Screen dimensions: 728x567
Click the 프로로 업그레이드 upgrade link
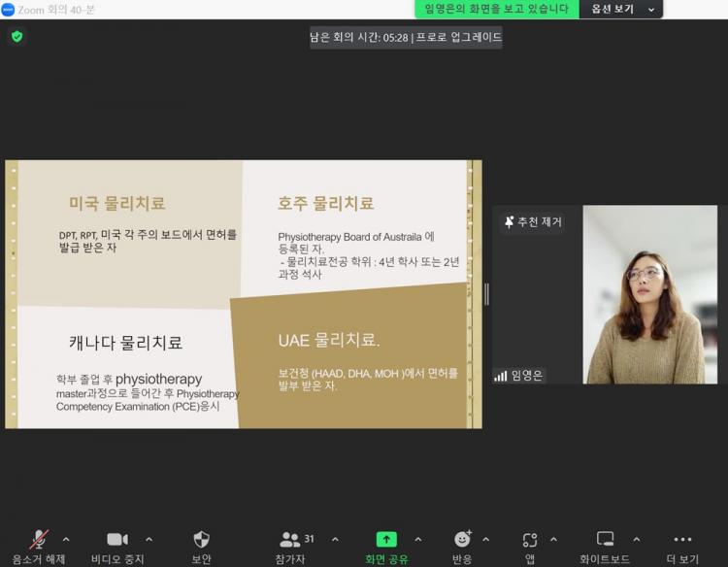(459, 37)
